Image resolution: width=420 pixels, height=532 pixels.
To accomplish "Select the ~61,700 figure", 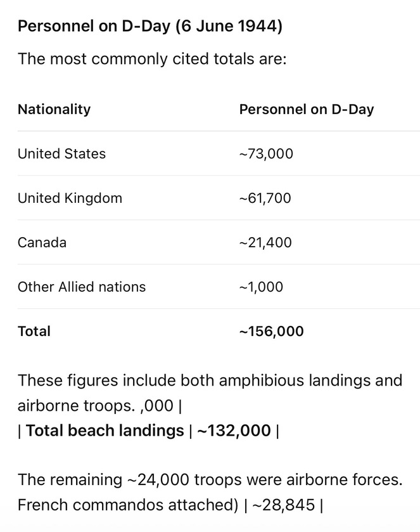I will pyautogui.click(x=265, y=198).
